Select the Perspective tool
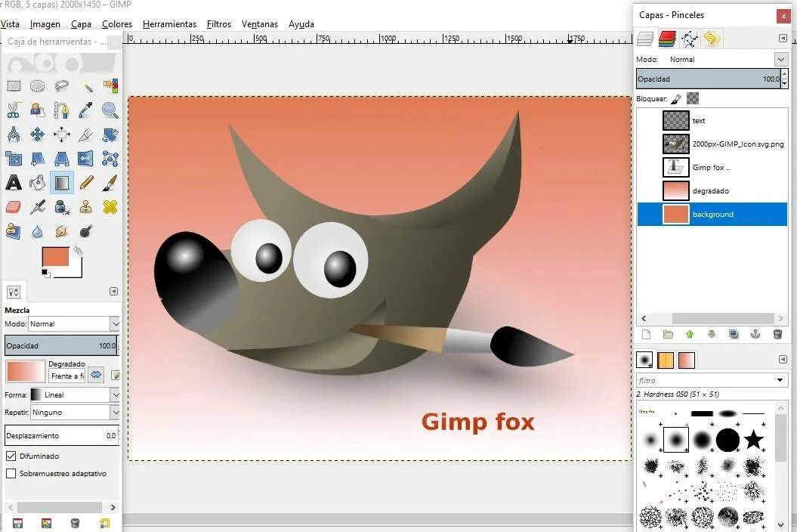 (x=61, y=159)
